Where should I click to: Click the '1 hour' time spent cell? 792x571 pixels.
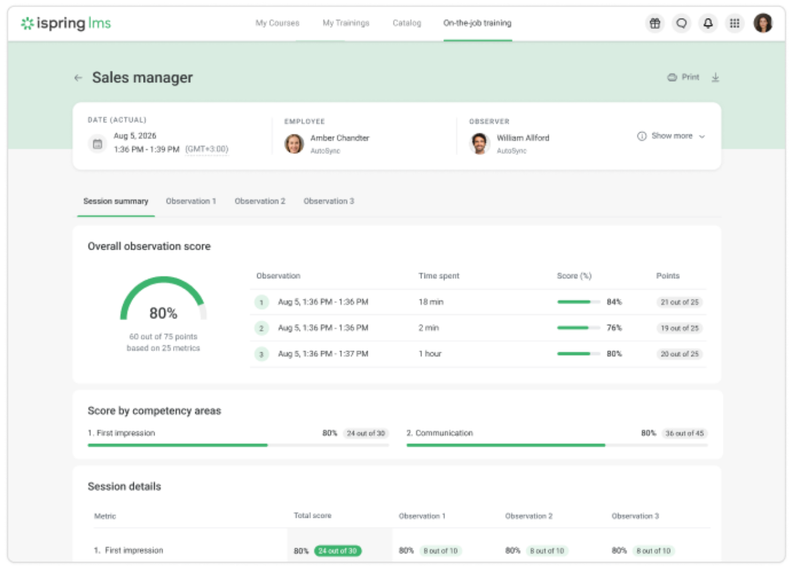click(x=430, y=354)
